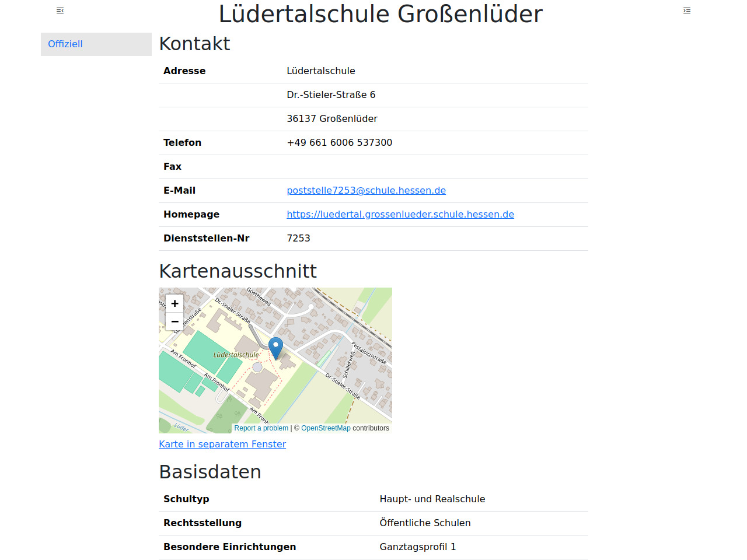The height and width of the screenshot is (560, 747).
Task: Zoom in on the map
Action: pos(174,303)
